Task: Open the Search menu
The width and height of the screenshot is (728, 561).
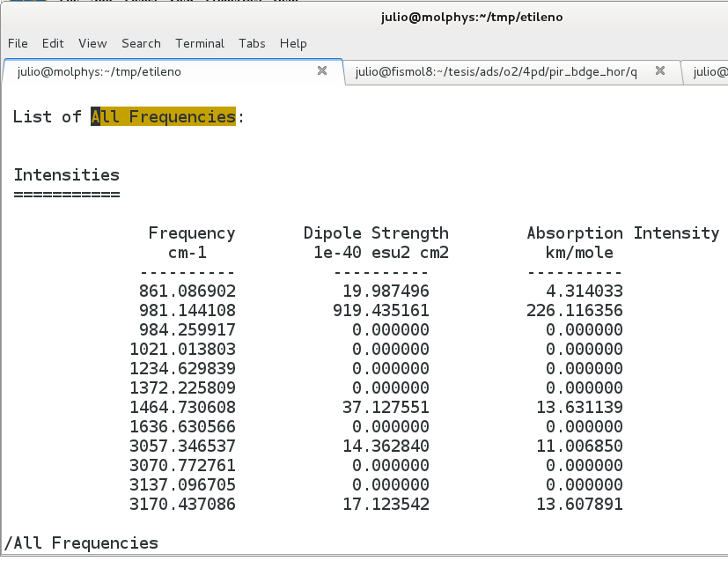Action: point(141,43)
